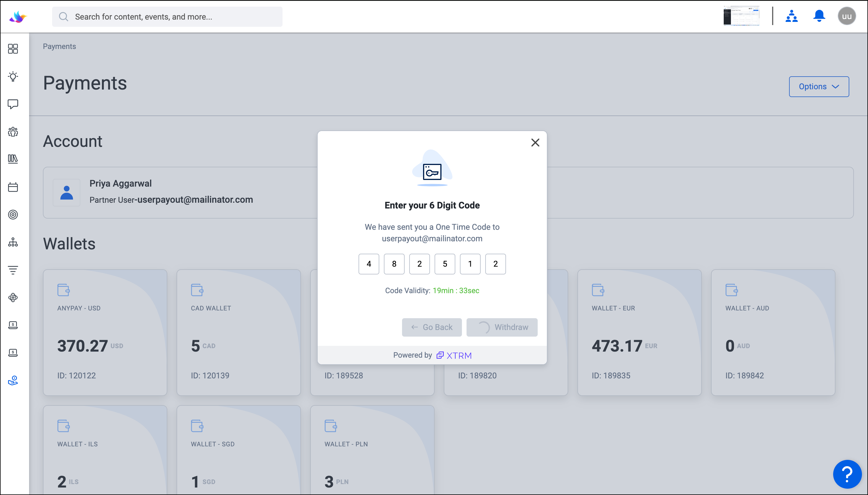This screenshot has height=495, width=868.
Task: Click the WALLET - SGD wallet icon
Action: point(197,426)
